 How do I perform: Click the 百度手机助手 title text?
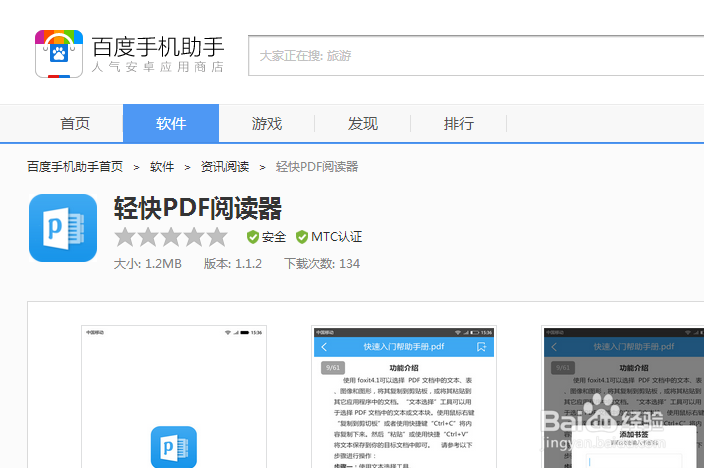[x=158, y=47]
